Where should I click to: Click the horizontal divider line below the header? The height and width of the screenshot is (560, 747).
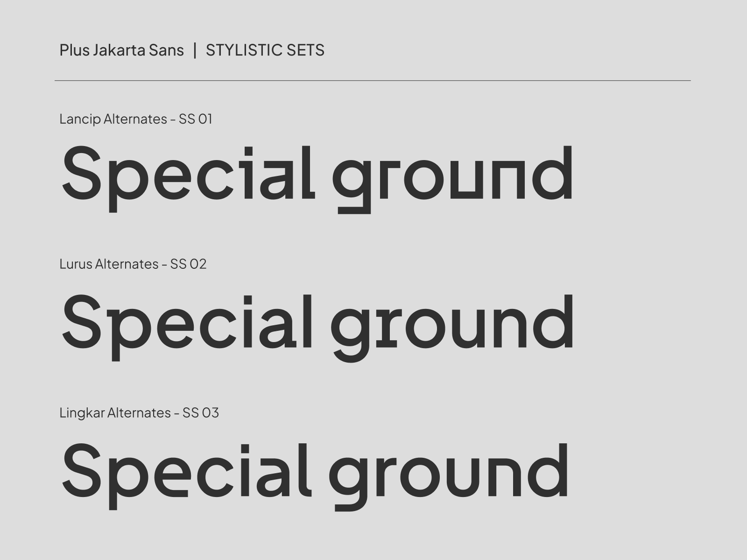tap(373, 81)
